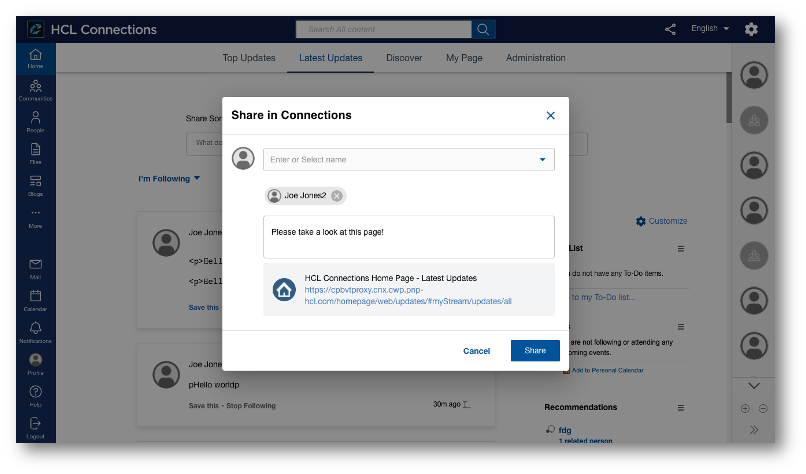This screenshot has width=806, height=474.
Task: Click the HCL Connections Home Page title text
Action: tap(391, 278)
